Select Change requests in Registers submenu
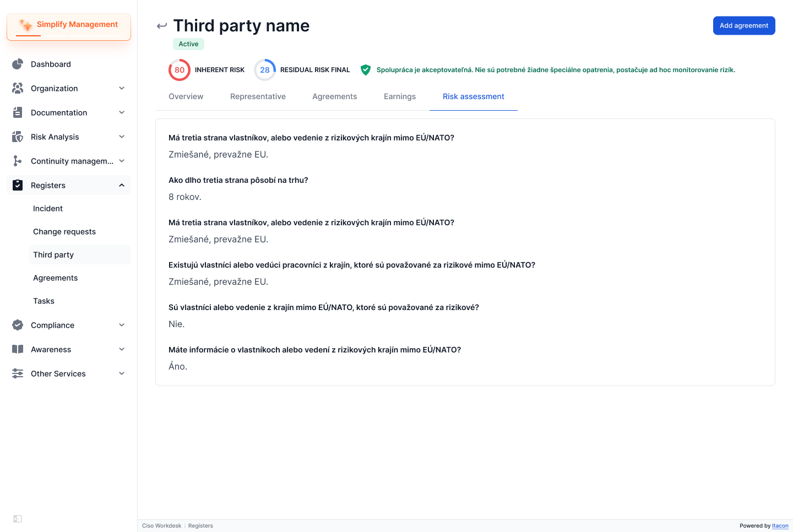Viewport: 793px width, 532px height. (x=64, y=231)
